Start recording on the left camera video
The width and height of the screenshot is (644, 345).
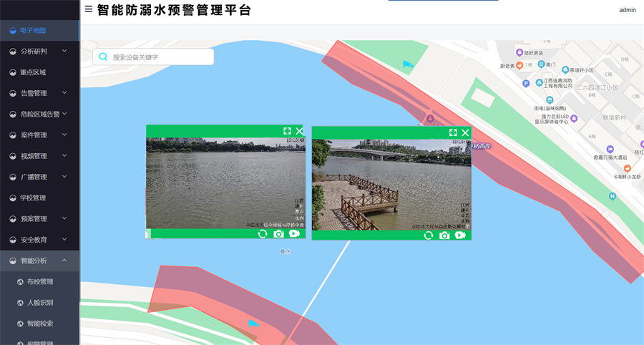[x=294, y=233]
